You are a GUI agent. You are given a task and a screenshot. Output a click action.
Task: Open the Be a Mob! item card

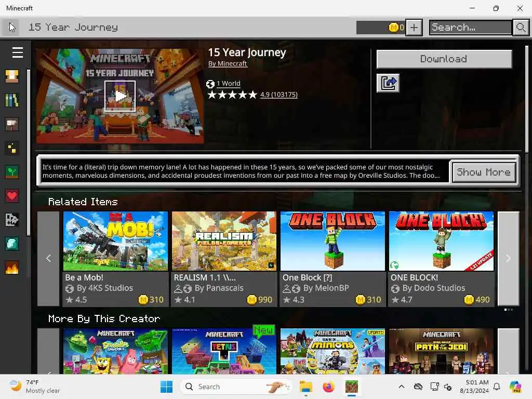pyautogui.click(x=115, y=259)
